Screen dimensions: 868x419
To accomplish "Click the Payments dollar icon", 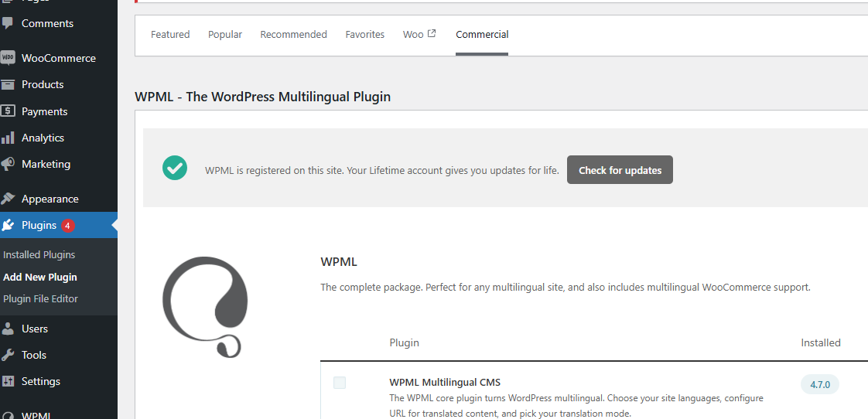I will point(8,111).
